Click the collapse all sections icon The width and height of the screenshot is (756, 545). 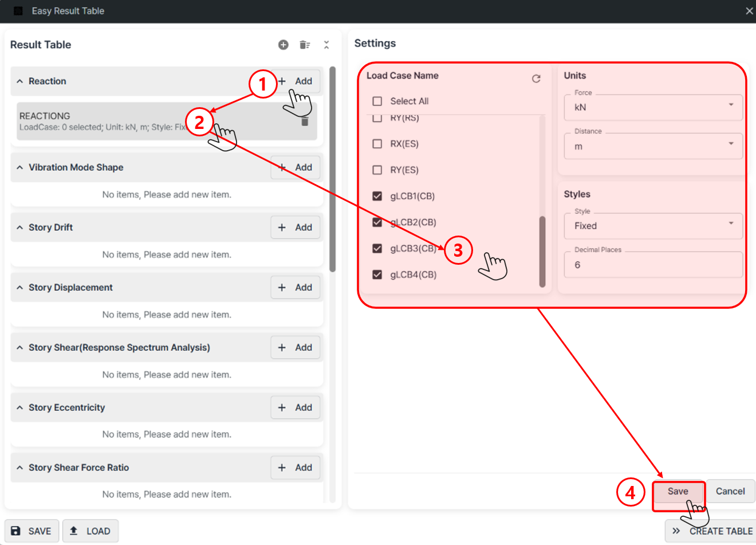click(x=326, y=45)
